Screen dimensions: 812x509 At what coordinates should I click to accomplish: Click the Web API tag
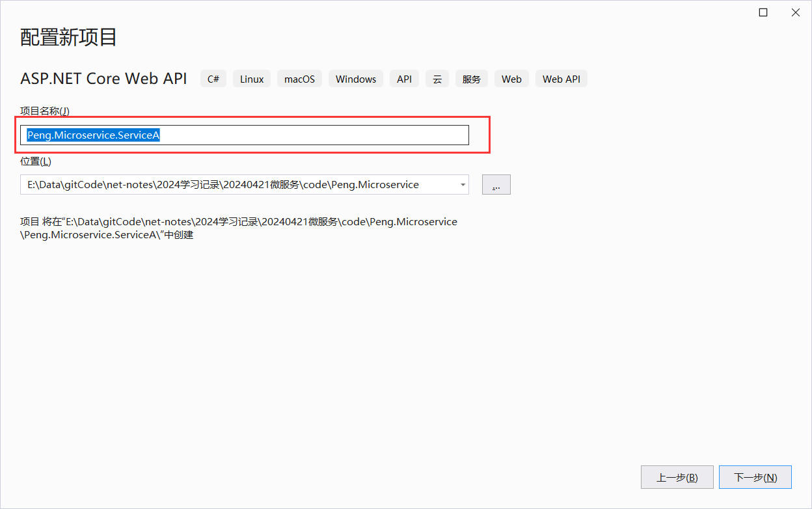tap(562, 79)
